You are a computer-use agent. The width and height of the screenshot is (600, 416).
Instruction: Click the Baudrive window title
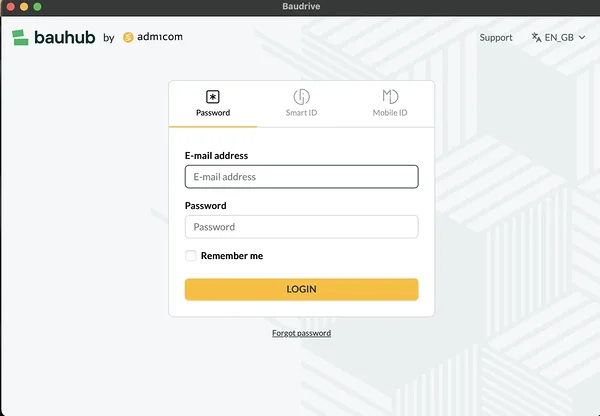coord(300,7)
